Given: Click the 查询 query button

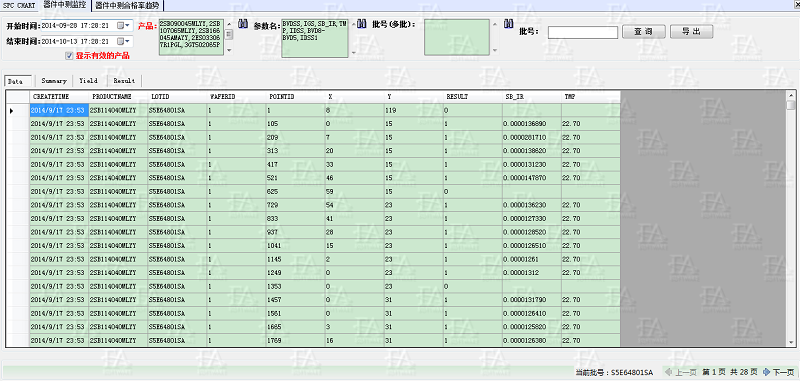Looking at the screenshot, I should (643, 32).
